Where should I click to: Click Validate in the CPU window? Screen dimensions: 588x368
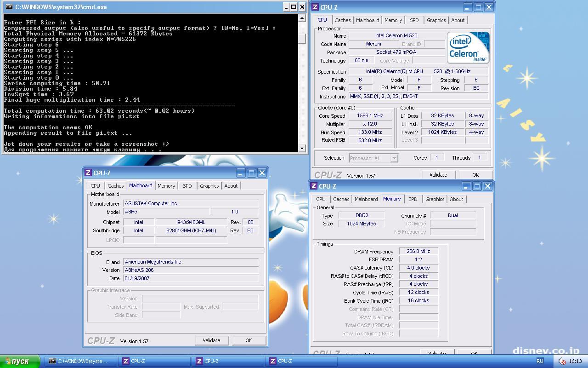click(x=438, y=175)
